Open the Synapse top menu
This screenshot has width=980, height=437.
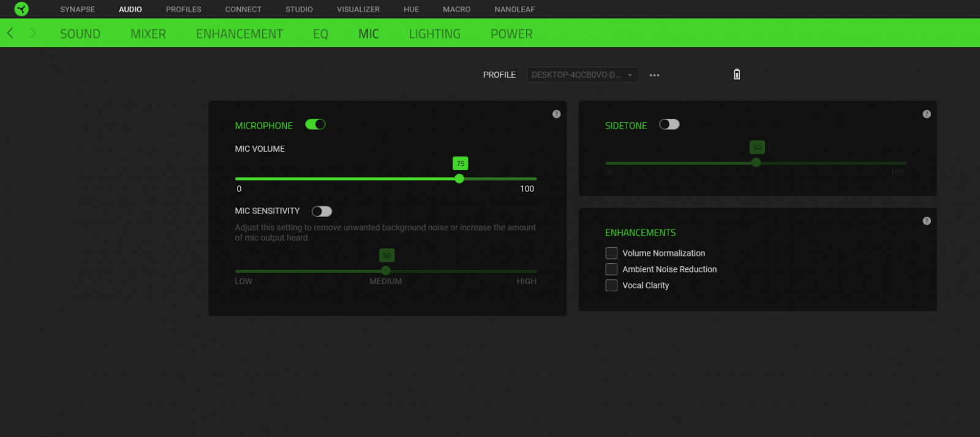point(77,9)
